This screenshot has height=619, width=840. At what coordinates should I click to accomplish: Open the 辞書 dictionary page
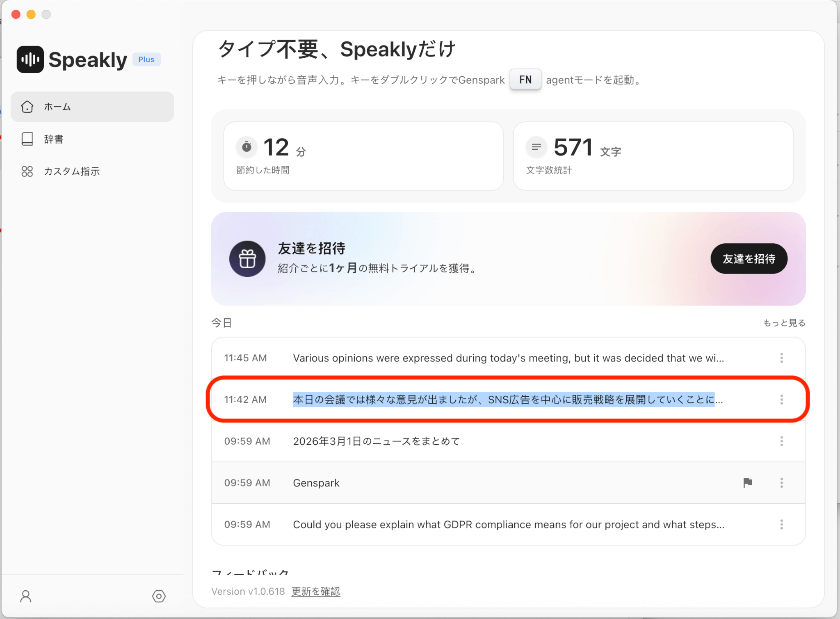tap(53, 139)
